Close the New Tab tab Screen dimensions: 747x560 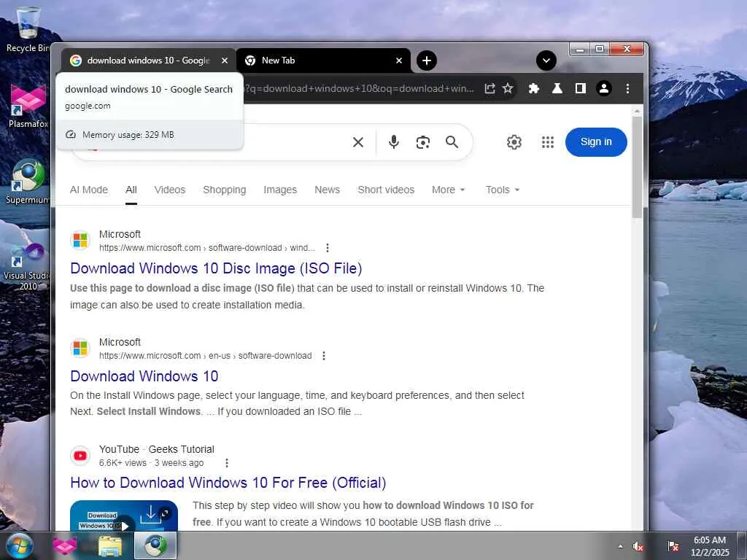(x=399, y=61)
